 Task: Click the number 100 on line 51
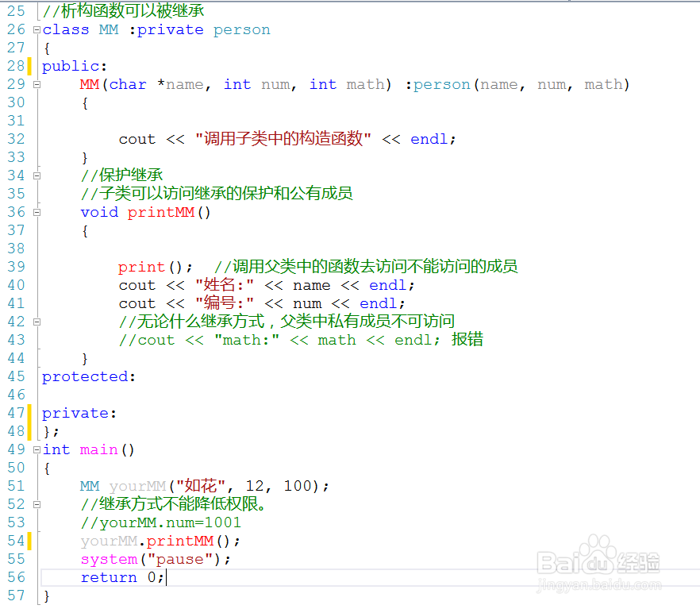[298, 486]
